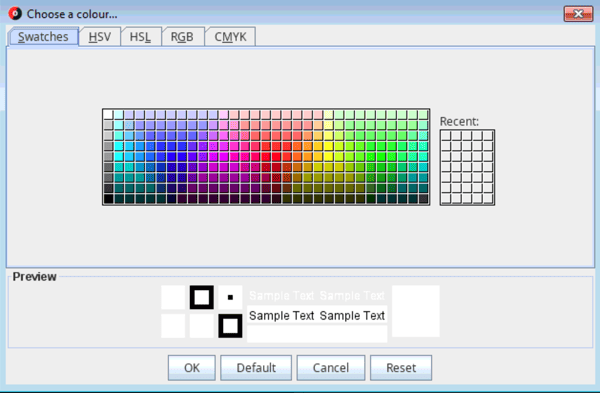Pick the white swatch in top-left corner
600x393 pixels.
[108, 114]
